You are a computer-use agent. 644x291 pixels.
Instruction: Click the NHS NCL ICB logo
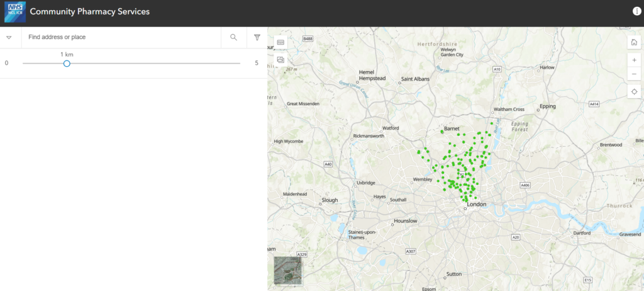click(x=15, y=11)
